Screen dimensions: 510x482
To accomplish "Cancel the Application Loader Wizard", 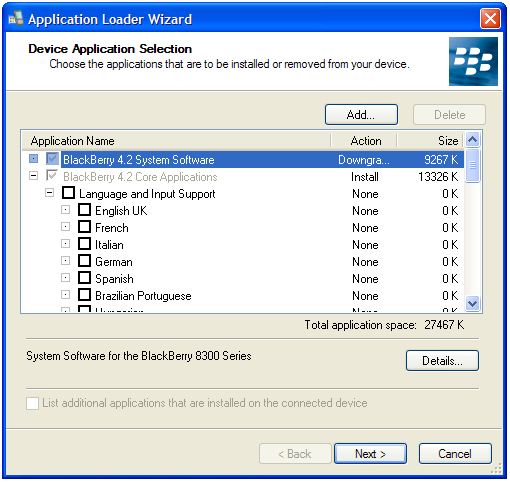I will coord(455,453).
